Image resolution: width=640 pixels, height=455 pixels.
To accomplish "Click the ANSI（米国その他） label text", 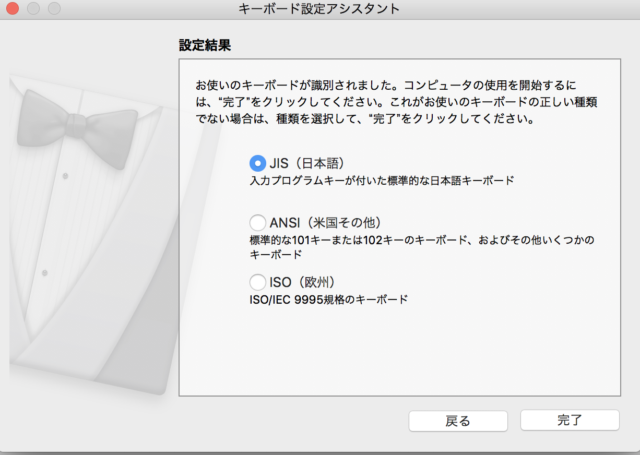I will coord(325,222).
